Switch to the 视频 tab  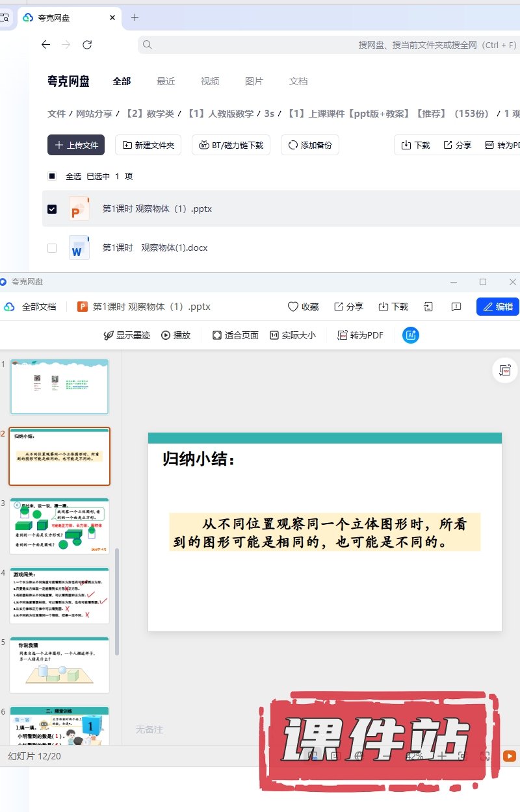pyautogui.click(x=210, y=81)
